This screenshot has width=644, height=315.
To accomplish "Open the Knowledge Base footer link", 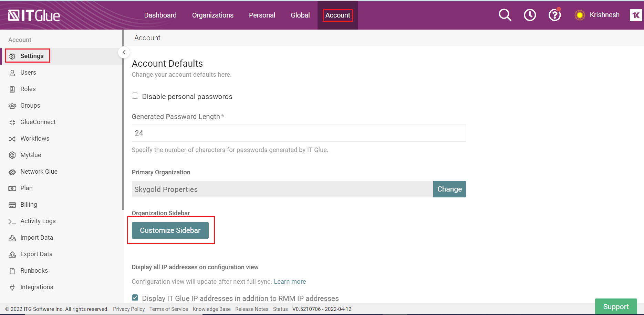I will click(211, 309).
